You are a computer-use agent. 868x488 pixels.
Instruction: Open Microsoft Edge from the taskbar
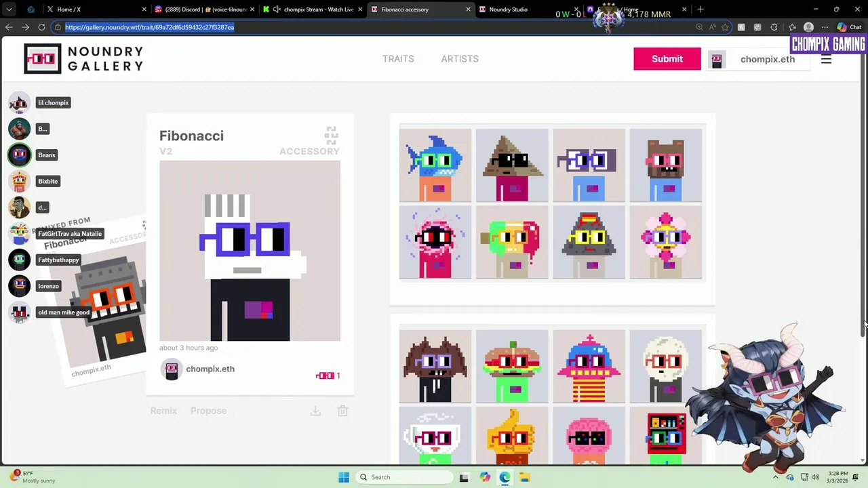coord(505,477)
